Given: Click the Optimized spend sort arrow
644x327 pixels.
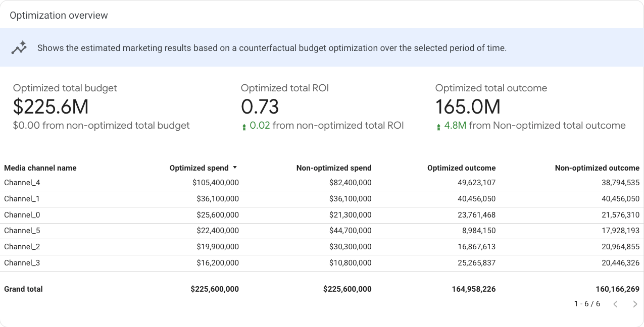Looking at the screenshot, I should [x=234, y=168].
